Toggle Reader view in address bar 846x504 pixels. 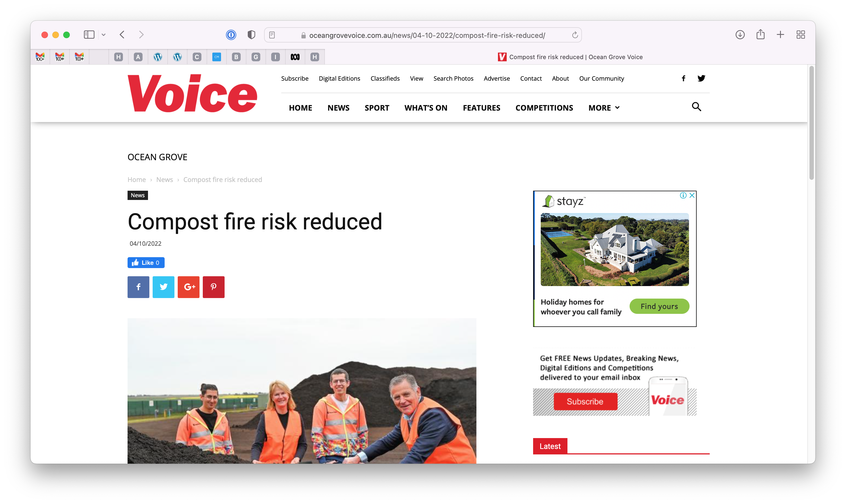pos(272,35)
